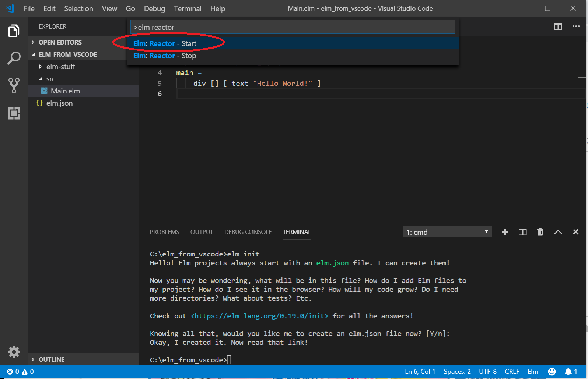
Task: Select the 'Elm: Reactor - Stop' command
Action: [165, 56]
